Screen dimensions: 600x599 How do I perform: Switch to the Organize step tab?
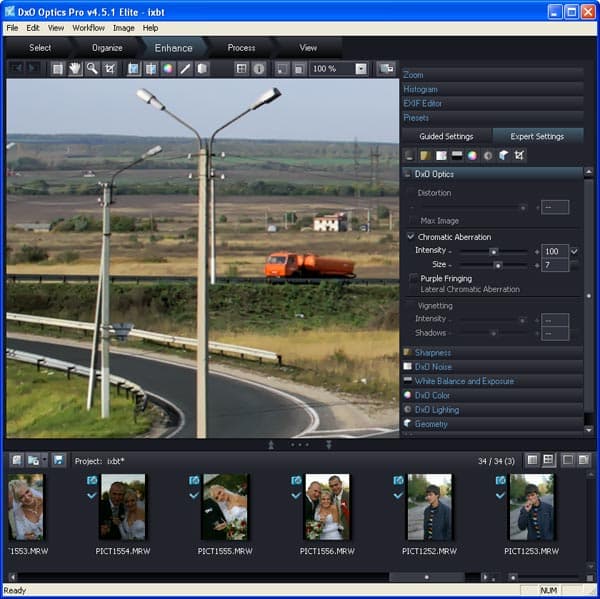click(107, 48)
